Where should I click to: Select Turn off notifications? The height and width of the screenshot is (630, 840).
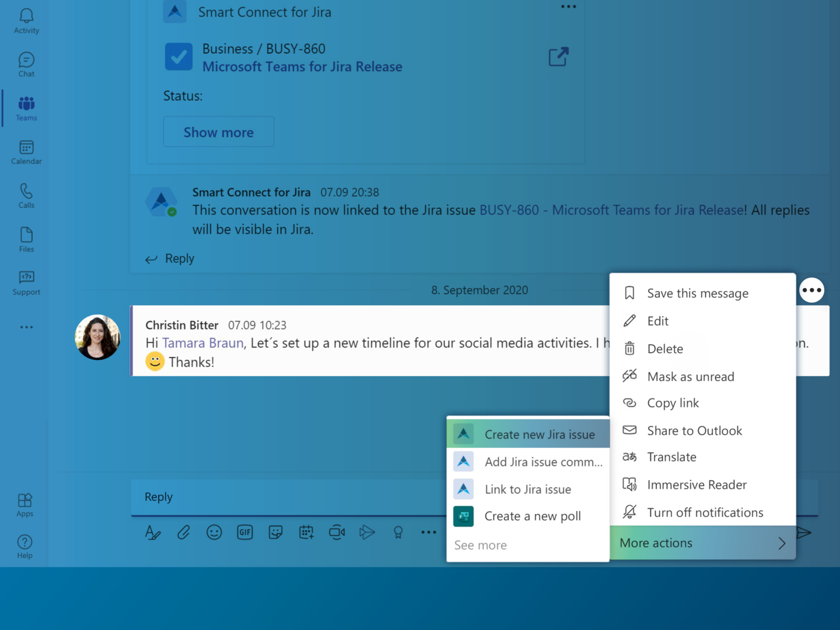coord(702,512)
